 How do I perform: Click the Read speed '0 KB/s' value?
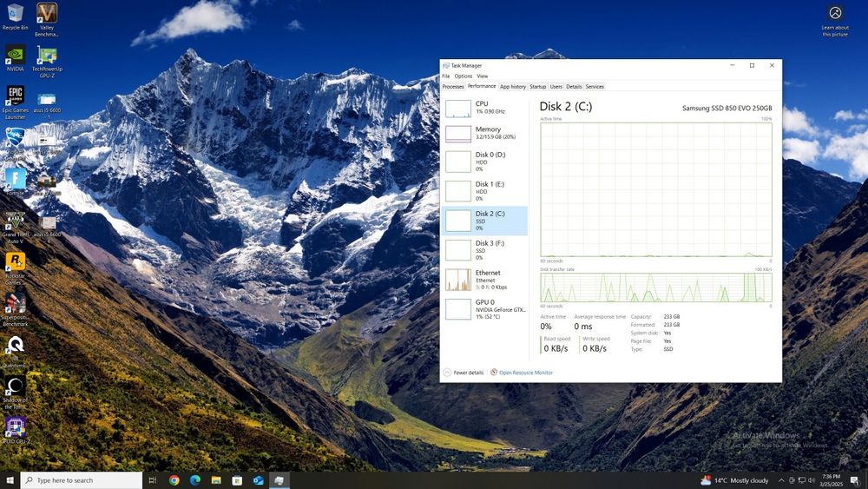click(x=556, y=348)
